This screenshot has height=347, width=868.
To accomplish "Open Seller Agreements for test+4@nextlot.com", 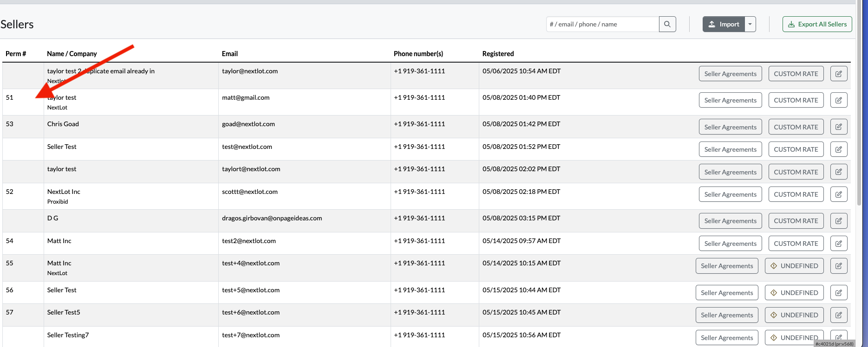I will click(x=727, y=266).
